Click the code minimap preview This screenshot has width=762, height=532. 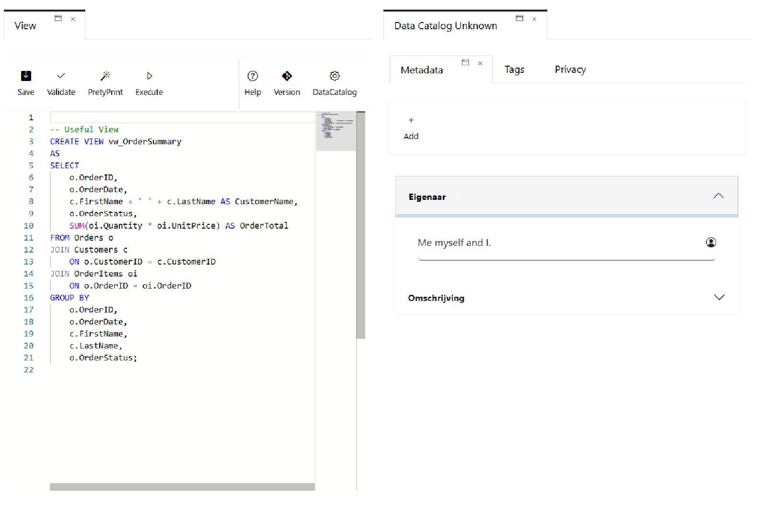click(x=336, y=131)
